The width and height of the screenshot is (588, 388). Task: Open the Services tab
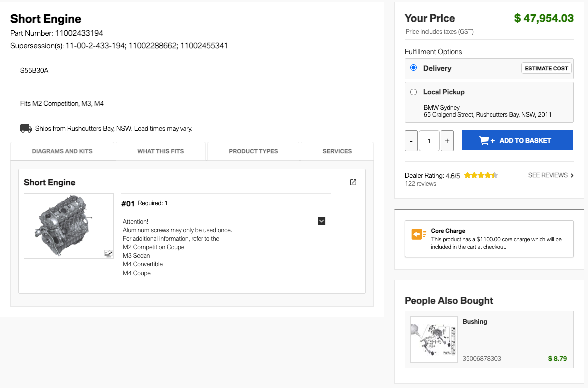pos(337,151)
